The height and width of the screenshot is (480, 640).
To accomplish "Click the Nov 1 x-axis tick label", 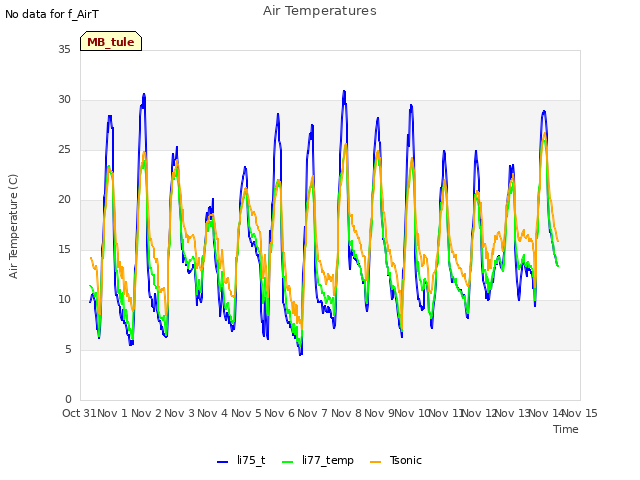I will (113, 413).
